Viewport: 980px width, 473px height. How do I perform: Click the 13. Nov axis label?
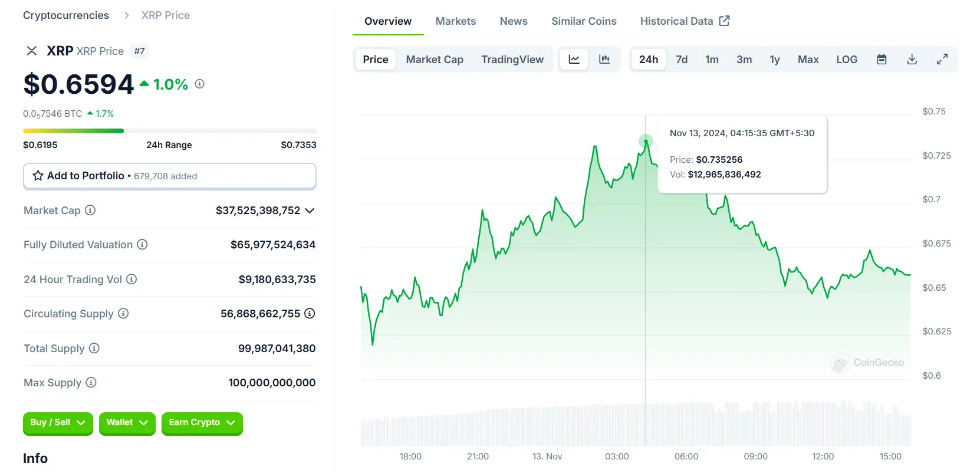click(547, 456)
